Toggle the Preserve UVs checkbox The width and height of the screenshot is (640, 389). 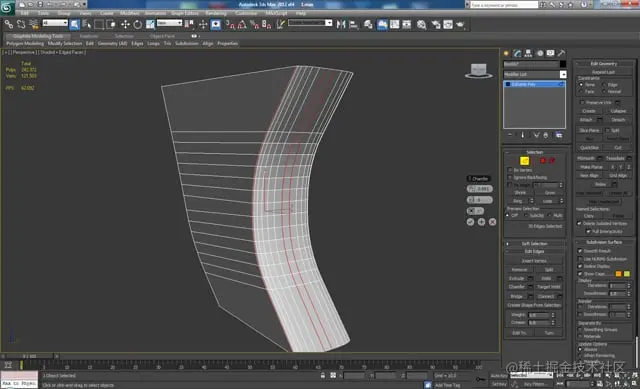[x=582, y=102]
